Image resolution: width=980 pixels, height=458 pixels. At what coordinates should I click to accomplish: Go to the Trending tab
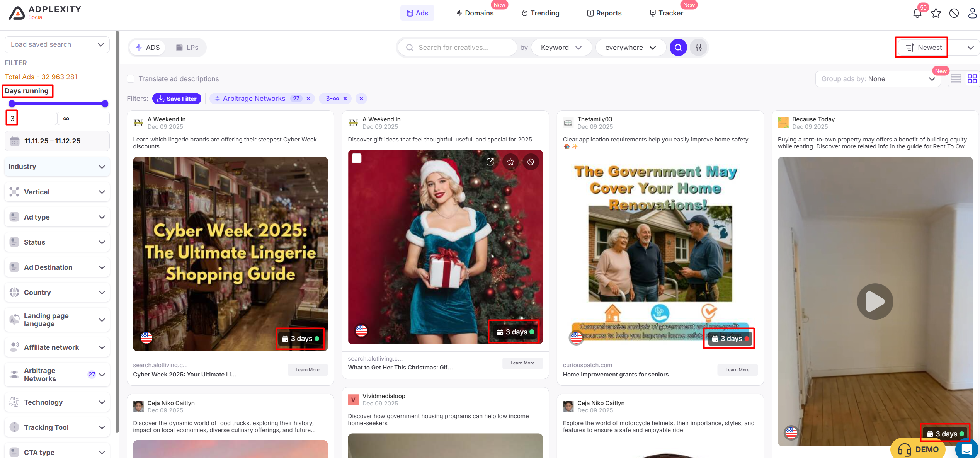[x=540, y=13]
